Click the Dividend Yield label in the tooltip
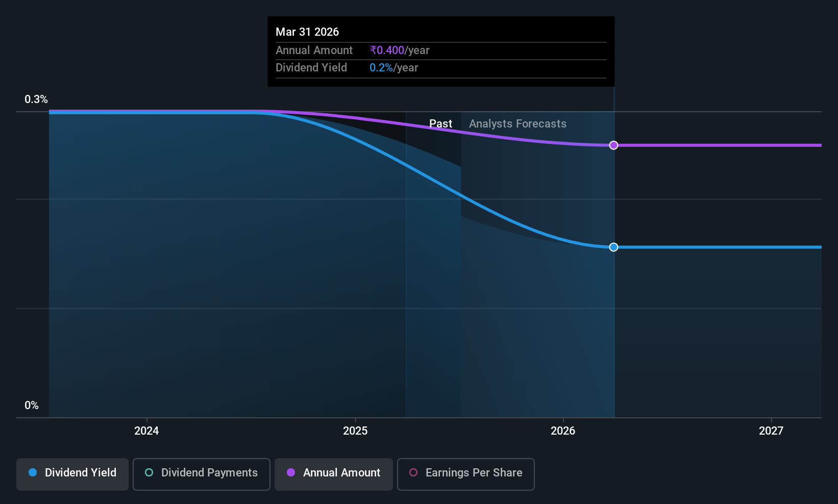This screenshot has width=838, height=504. point(311,68)
